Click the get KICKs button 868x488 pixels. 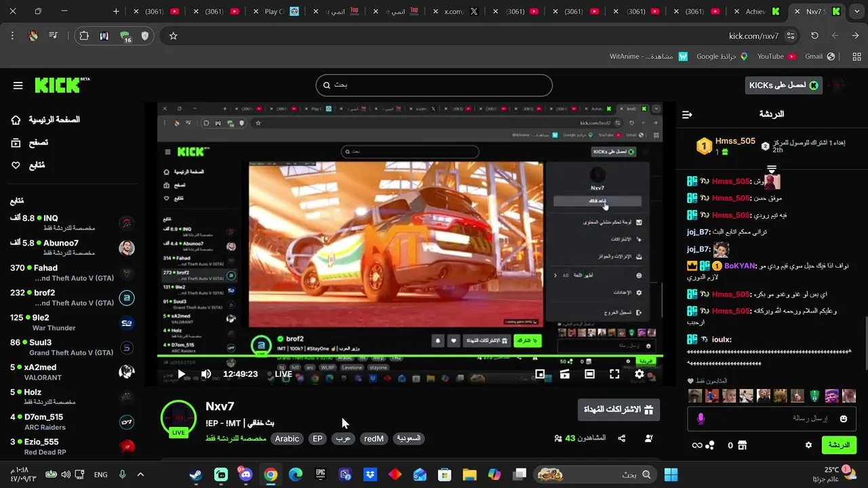[x=783, y=85]
